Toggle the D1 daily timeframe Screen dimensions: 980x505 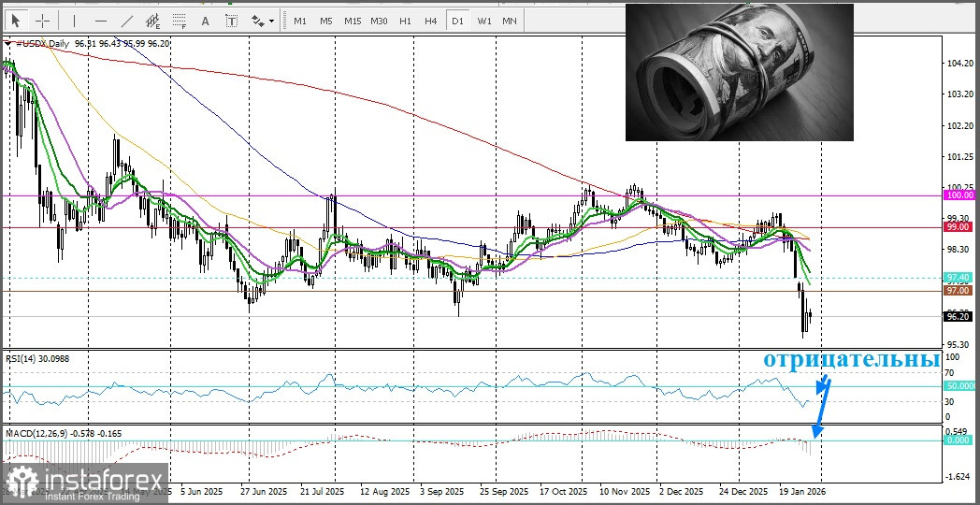point(457,21)
